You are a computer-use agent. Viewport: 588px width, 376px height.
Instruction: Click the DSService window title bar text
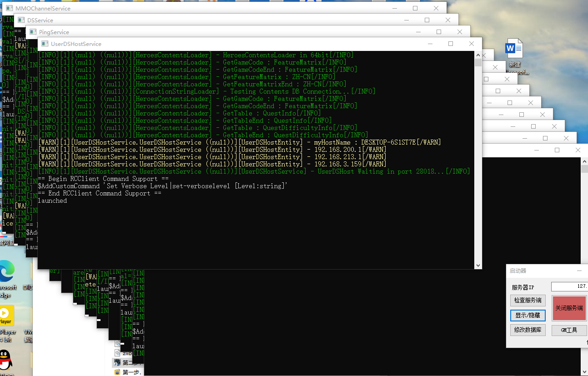pyautogui.click(x=40, y=20)
